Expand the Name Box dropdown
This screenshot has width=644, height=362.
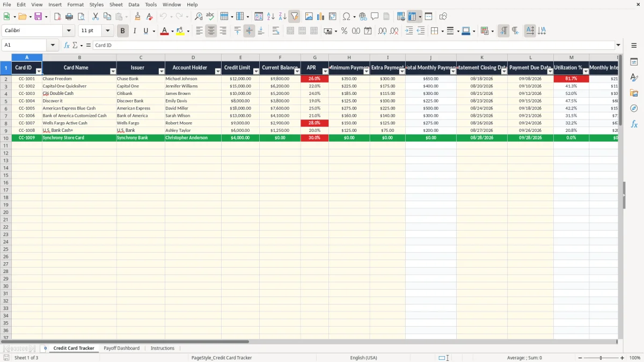pos(53,46)
